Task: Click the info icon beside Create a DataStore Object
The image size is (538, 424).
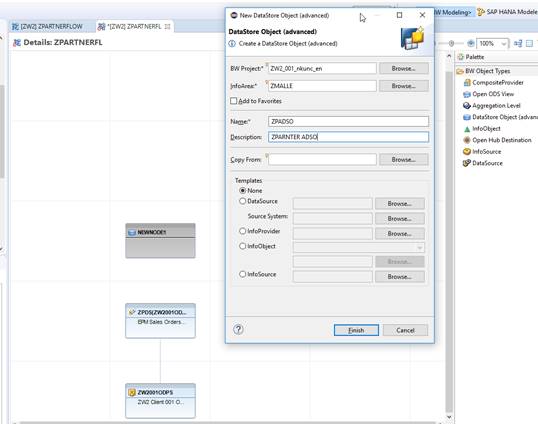Action: coord(232,44)
